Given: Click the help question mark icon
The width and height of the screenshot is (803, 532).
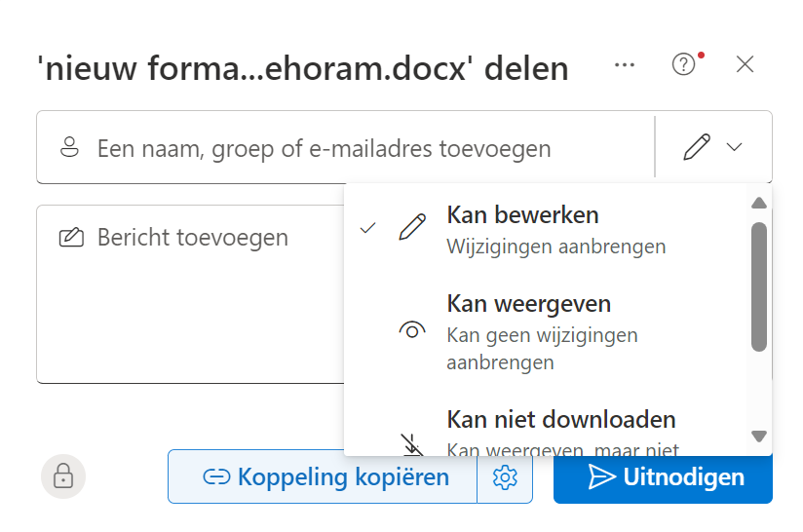Looking at the screenshot, I should 684,65.
